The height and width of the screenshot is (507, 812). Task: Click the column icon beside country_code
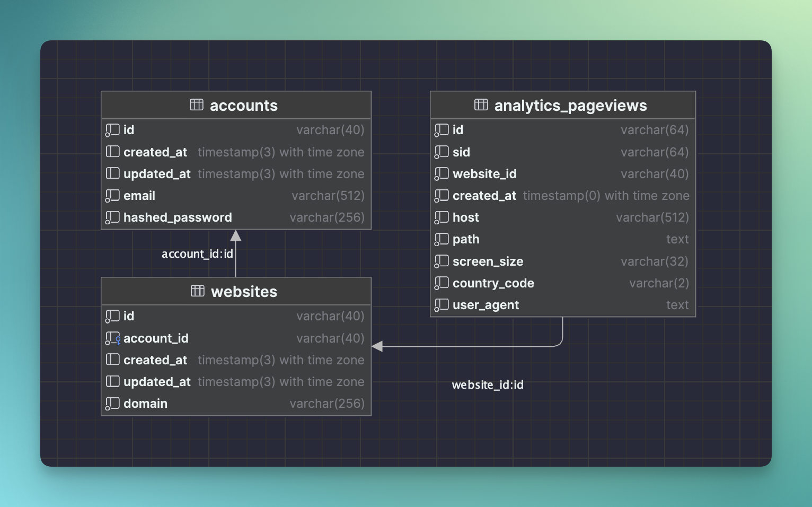pos(442,284)
